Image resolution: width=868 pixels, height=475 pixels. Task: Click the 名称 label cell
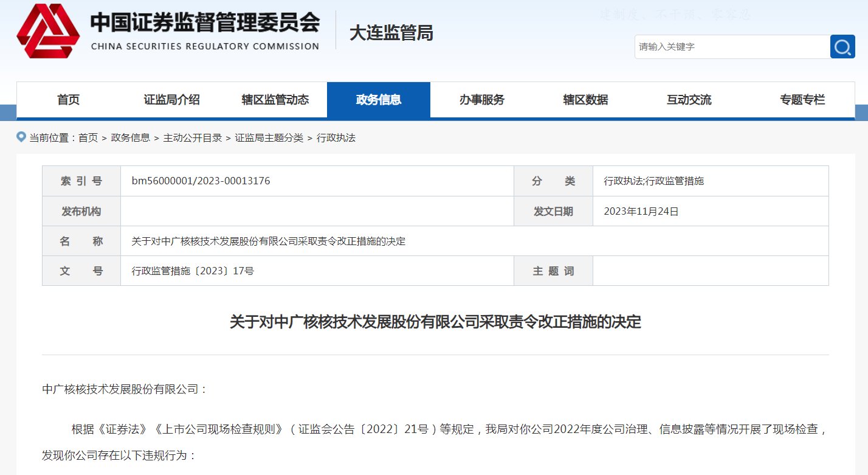click(x=81, y=241)
